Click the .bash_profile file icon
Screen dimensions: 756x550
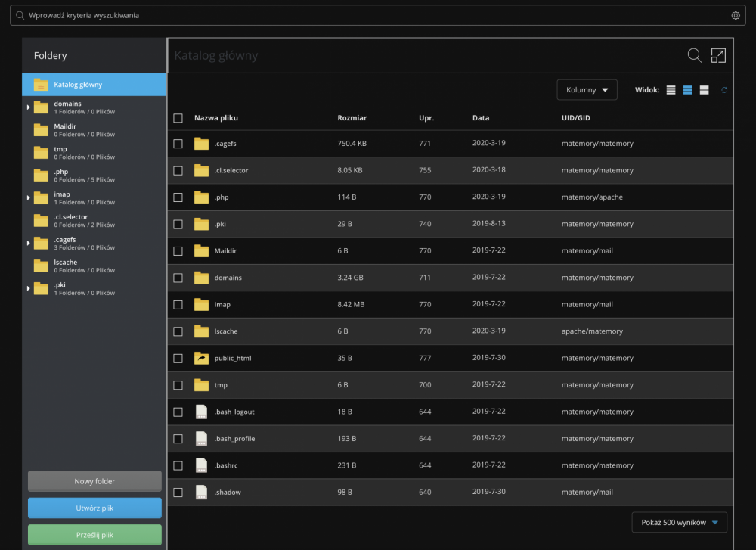pyautogui.click(x=201, y=439)
